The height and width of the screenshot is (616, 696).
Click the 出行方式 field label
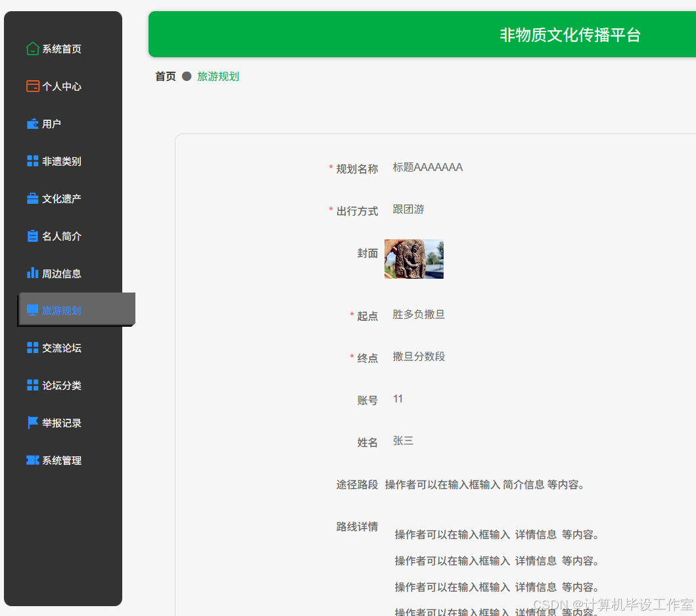coord(357,211)
